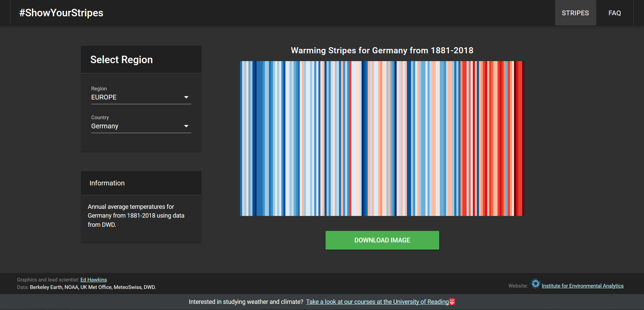The height and width of the screenshot is (310, 644).
Task: Click the University of Reading shield icon
Action: click(x=452, y=302)
